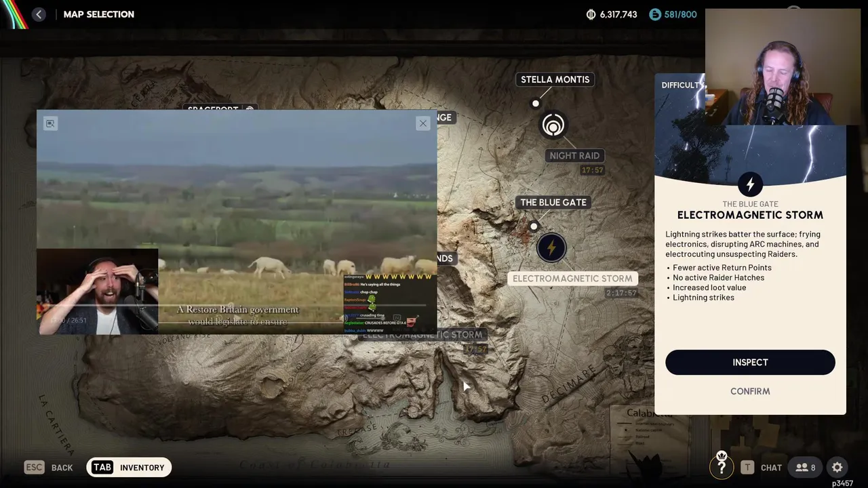This screenshot has width=868, height=488.
Task: Click the Stella Montis location dot
Action: 536,104
